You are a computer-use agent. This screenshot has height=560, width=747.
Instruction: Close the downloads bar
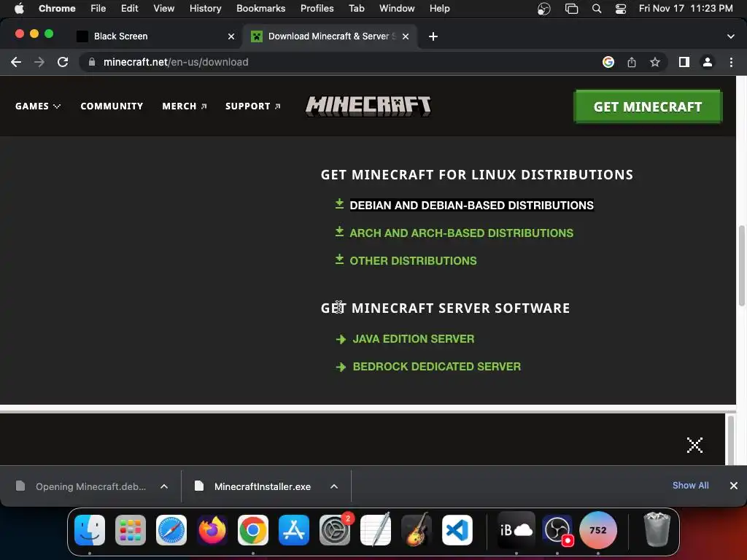[x=734, y=485]
